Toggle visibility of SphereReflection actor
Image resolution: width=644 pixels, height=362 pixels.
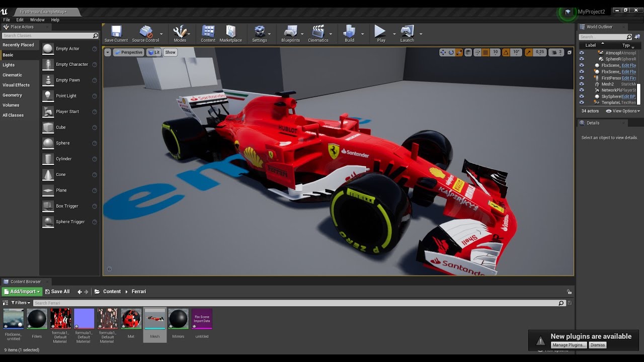(x=582, y=59)
